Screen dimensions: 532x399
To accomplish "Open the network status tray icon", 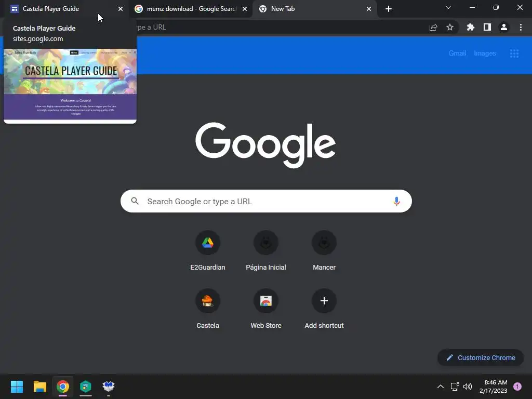I will click(x=455, y=387).
